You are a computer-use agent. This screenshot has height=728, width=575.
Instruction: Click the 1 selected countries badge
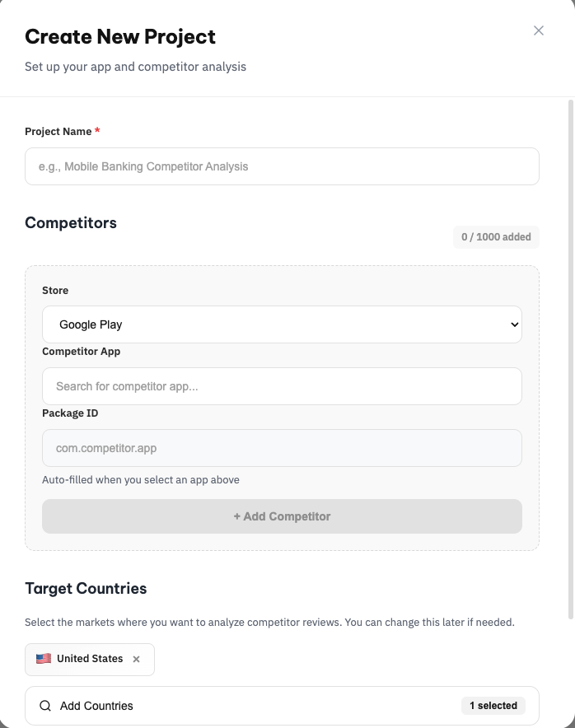tap(493, 706)
